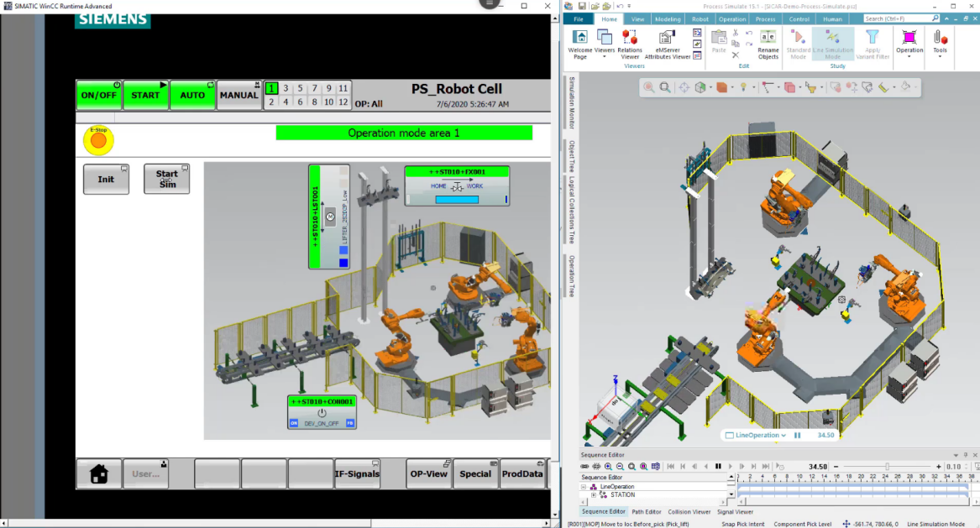Click the measurement ruler icon in viewer toolbar
Viewport: 980px width, 528px height.
click(x=883, y=87)
